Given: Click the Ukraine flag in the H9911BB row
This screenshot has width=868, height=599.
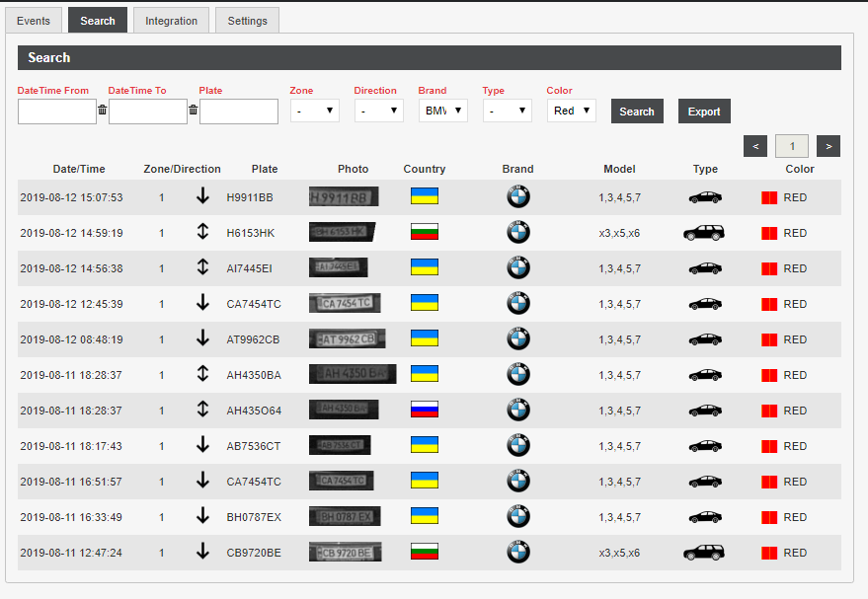Looking at the screenshot, I should coord(425,195).
